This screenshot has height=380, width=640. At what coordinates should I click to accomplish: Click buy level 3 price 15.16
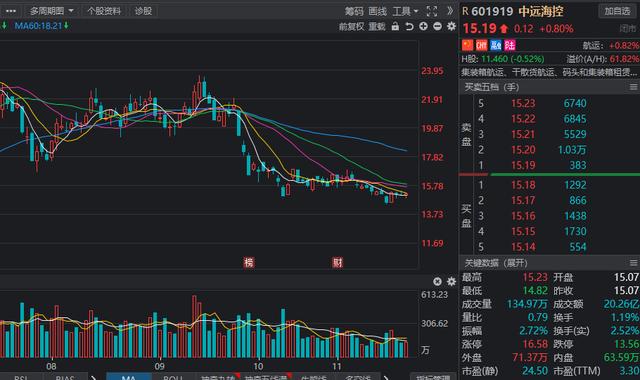point(523,216)
